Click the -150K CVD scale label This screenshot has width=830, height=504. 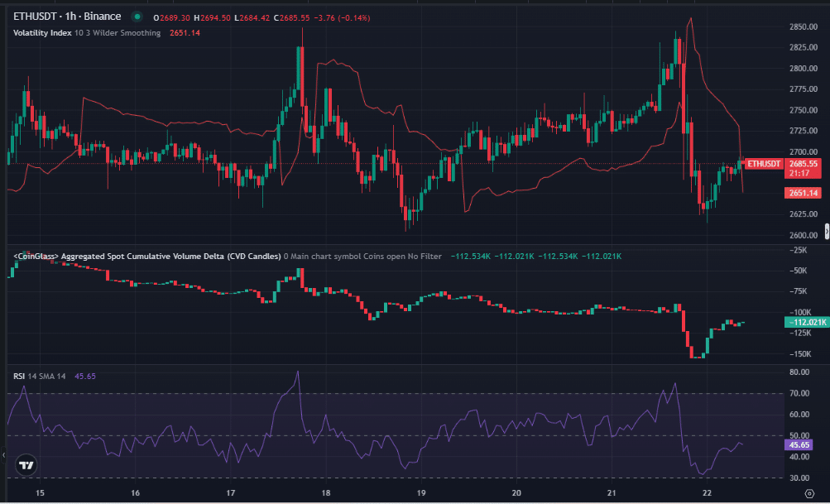802,354
